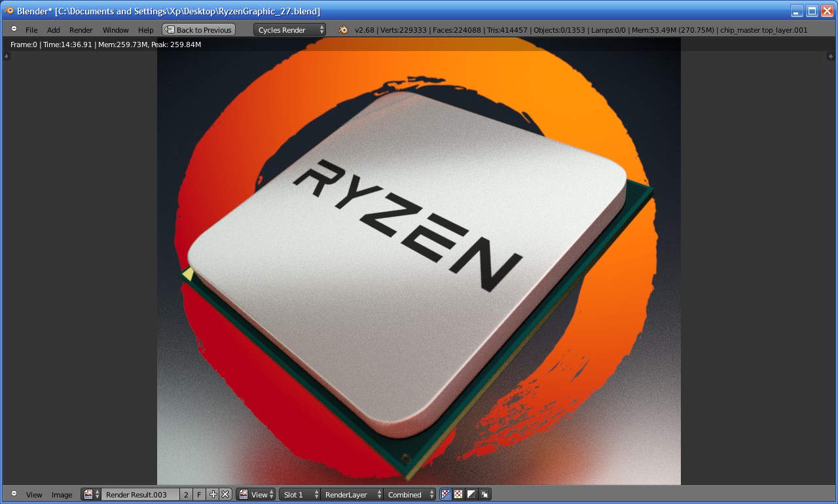Click Back to Previous button
The height and width of the screenshot is (504, 838).
coord(198,29)
